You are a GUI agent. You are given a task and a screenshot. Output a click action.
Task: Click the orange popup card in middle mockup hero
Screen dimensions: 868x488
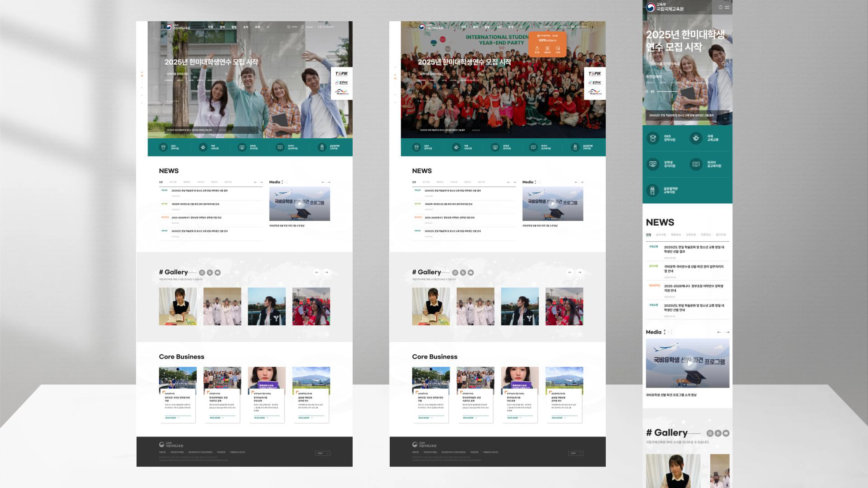point(547,44)
